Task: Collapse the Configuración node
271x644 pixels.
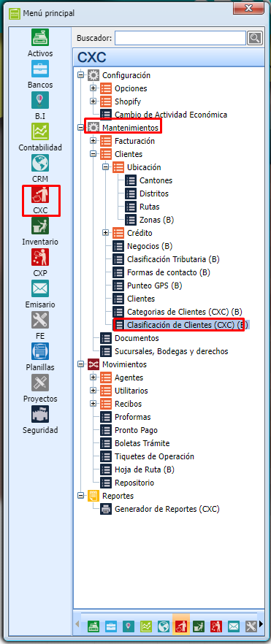Action: click(x=80, y=75)
